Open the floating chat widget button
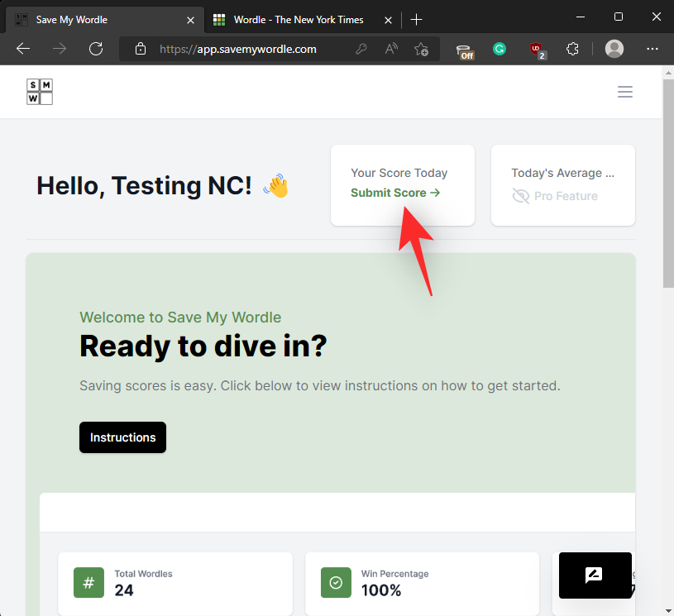 point(595,575)
